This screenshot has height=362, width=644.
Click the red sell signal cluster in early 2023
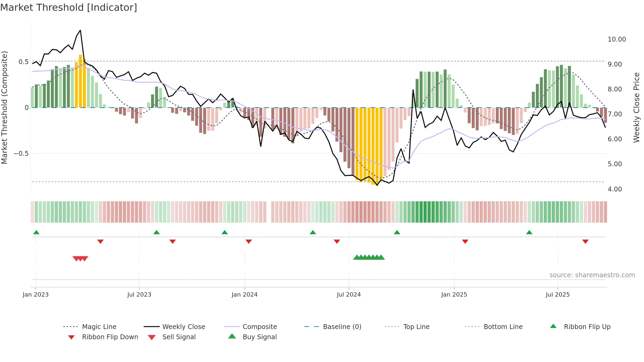(x=80, y=259)
